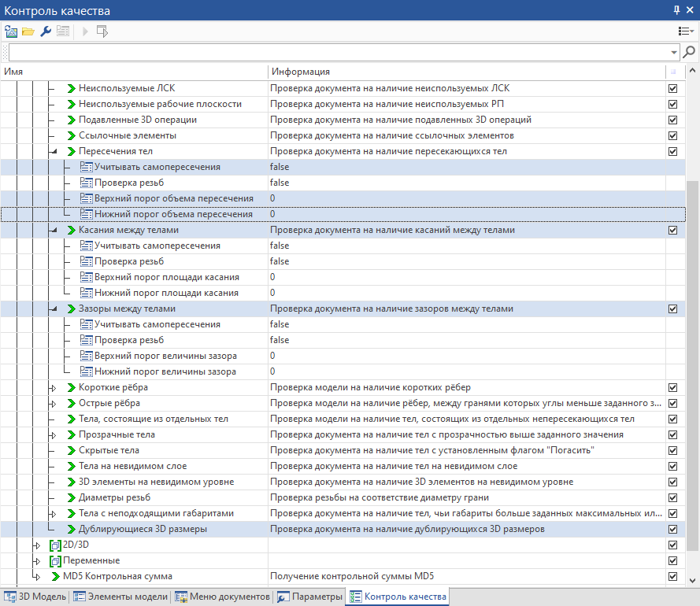Pin the Контроль качества panel
The image size is (700, 606).
(x=676, y=10)
